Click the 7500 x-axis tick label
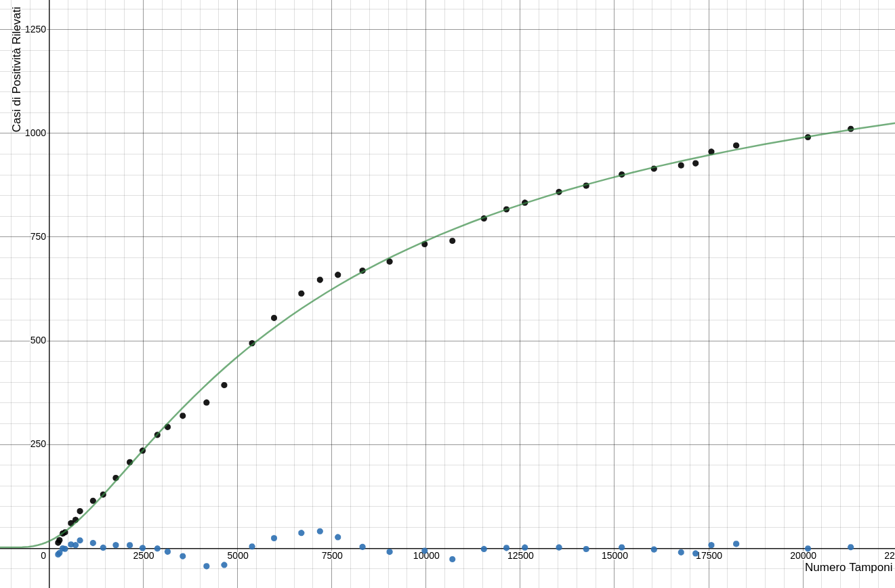895x588 pixels. [331, 555]
